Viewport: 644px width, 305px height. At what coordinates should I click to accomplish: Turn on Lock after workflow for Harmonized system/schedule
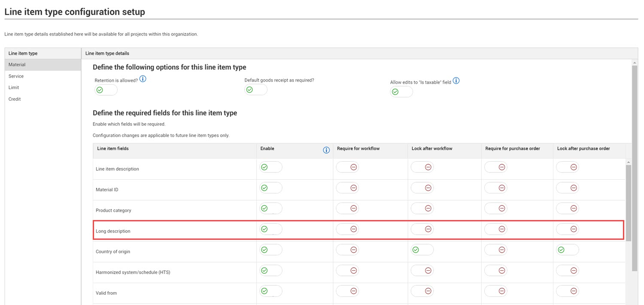pos(422,270)
